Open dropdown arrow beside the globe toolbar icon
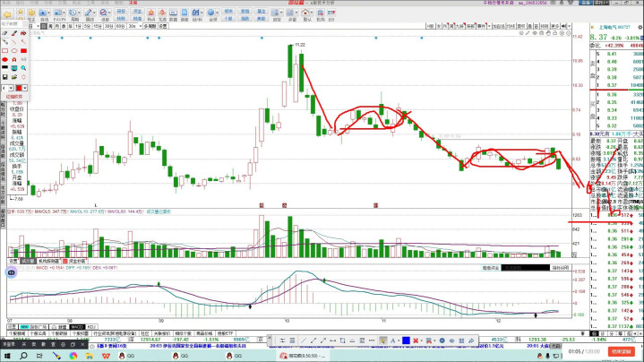 [218, 13]
